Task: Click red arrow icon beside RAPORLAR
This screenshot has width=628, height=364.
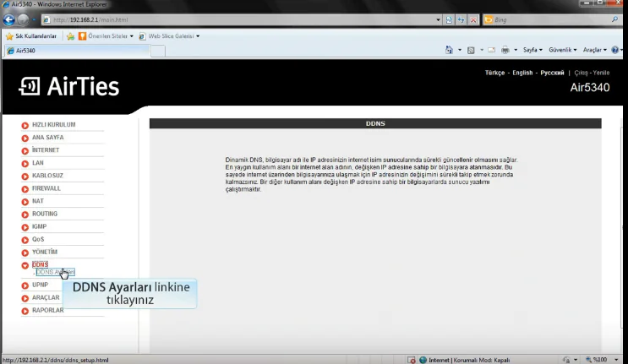Action: point(25,311)
